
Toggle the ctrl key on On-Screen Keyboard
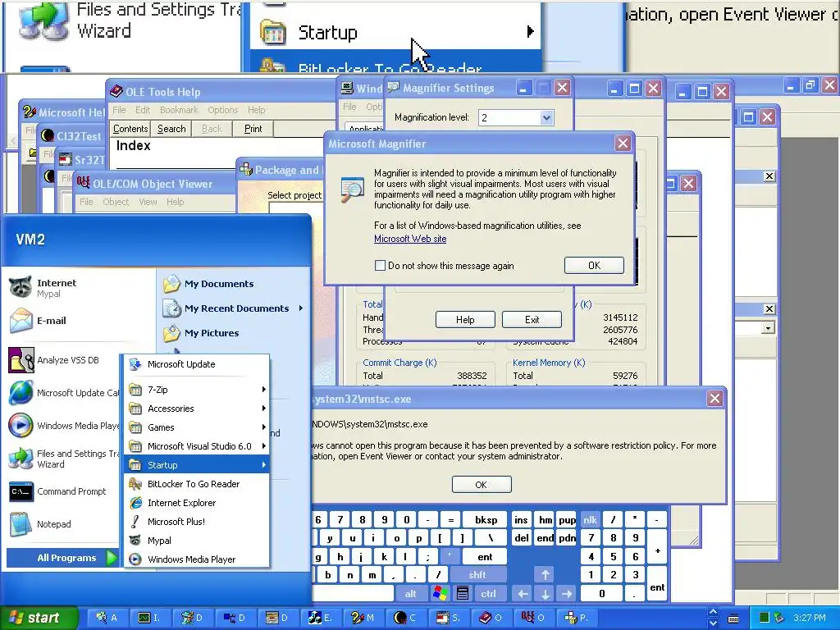488,593
